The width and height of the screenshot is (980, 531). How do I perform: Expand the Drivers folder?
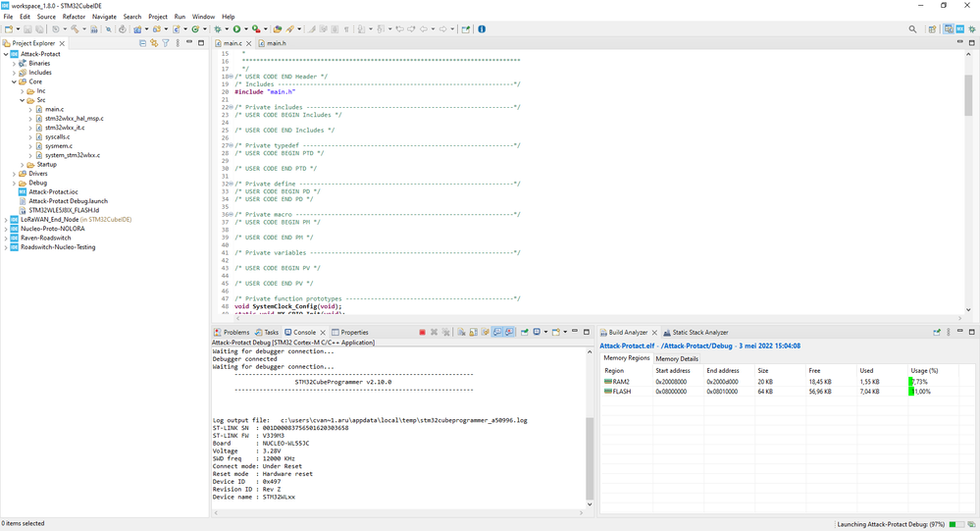15,174
